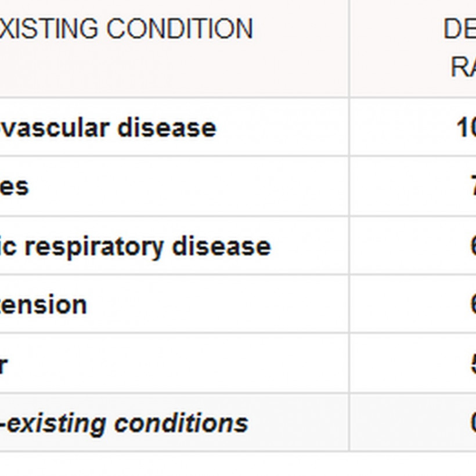
Task: Click the hypertension row label
Action: pyautogui.click(x=44, y=305)
